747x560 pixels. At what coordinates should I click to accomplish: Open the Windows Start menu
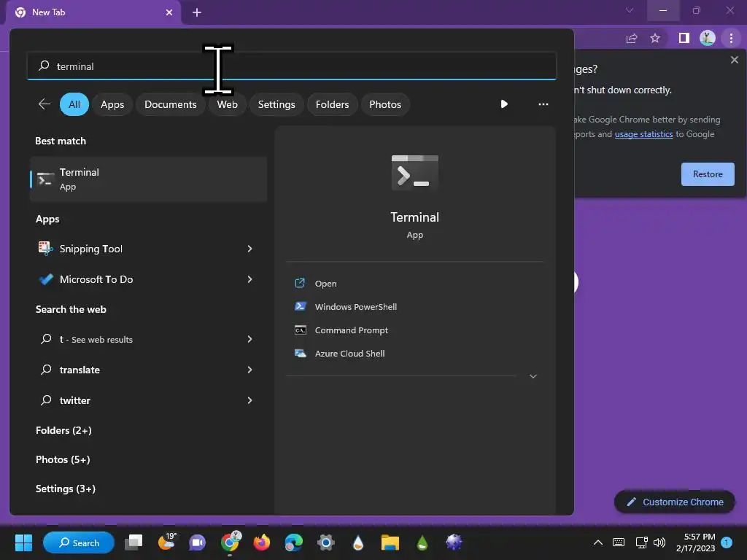tap(23, 542)
